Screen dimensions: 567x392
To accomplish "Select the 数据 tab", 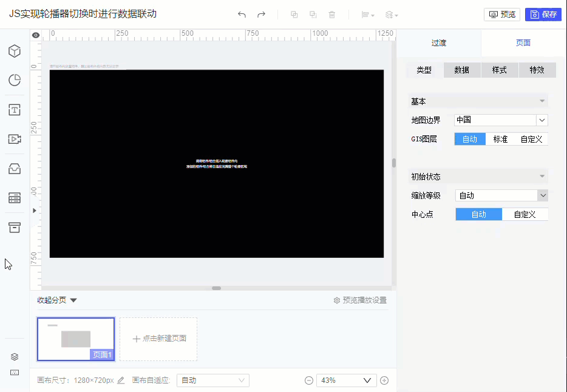I will [462, 70].
